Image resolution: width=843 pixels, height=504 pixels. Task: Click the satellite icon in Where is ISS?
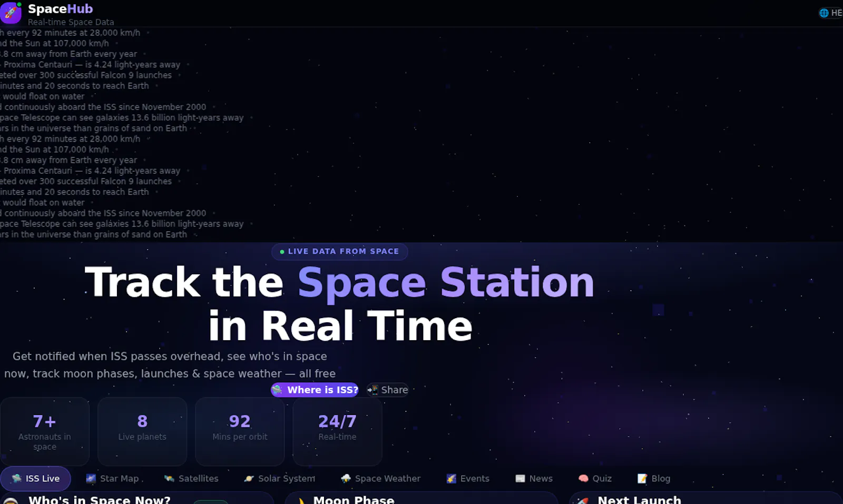(277, 390)
